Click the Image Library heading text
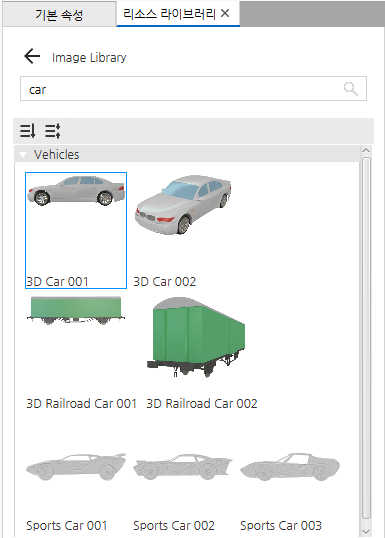This screenshot has height=538, width=385. 89,57
